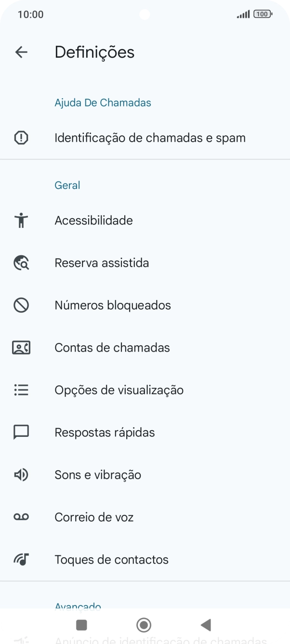The height and width of the screenshot is (644, 290).
Task: Tap the back arrow in Definições
Action: click(x=21, y=52)
